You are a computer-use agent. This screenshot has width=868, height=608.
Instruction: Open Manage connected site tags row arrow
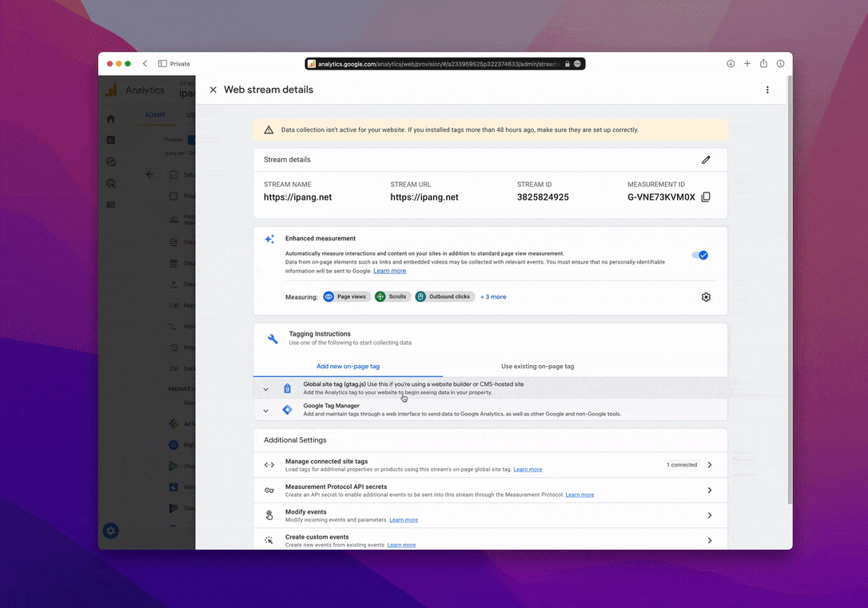[x=709, y=465]
